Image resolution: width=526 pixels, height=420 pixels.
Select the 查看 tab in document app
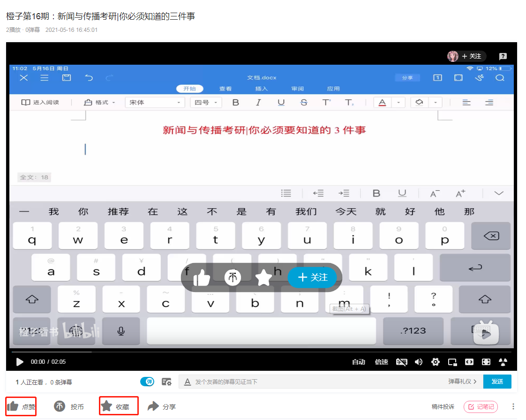coord(225,89)
